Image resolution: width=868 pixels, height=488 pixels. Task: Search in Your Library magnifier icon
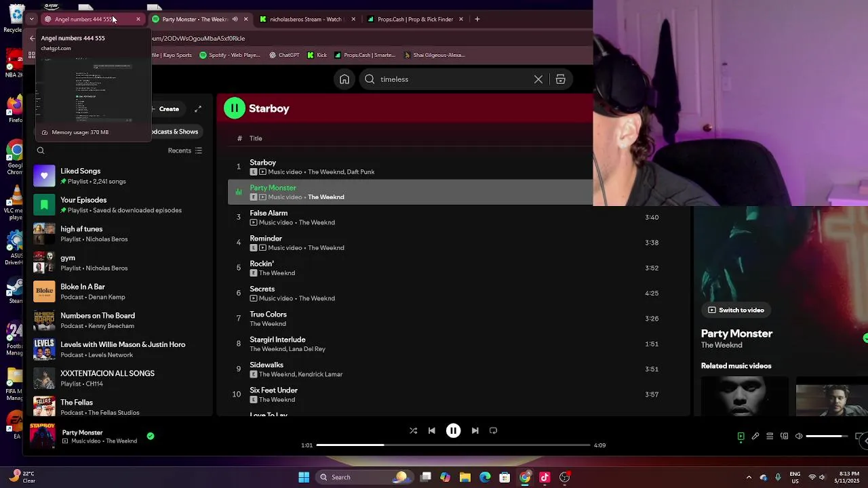pos(41,150)
